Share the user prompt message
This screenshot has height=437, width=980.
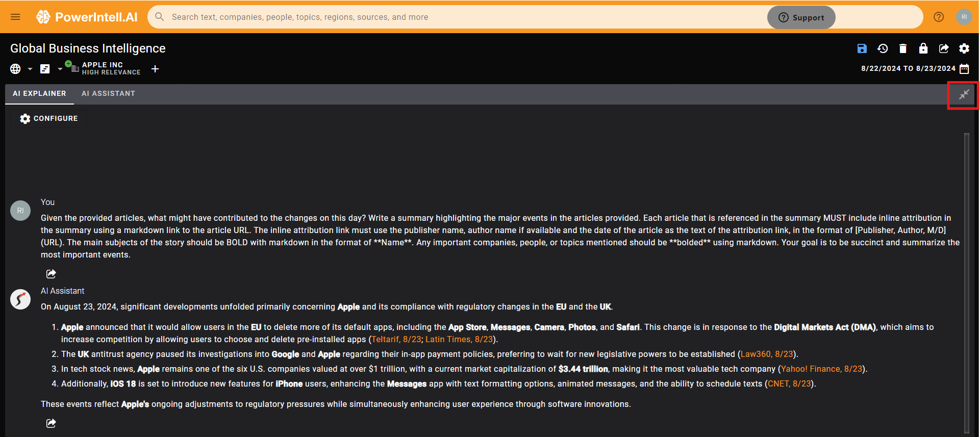pyautogui.click(x=51, y=274)
